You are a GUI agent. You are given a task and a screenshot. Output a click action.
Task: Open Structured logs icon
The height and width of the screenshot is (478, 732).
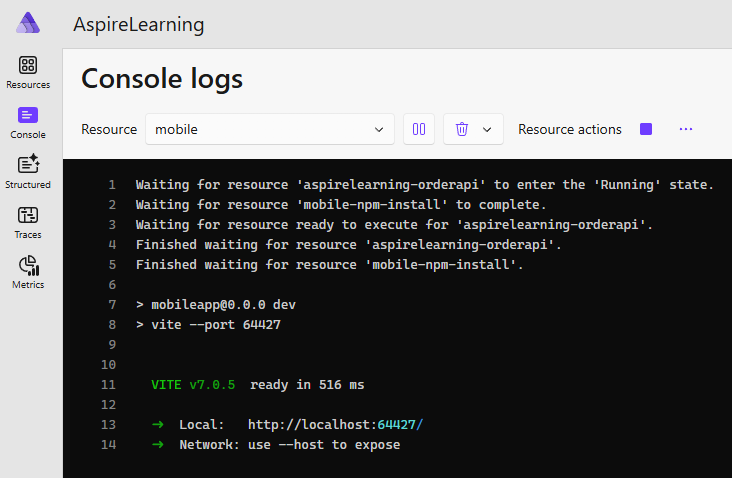click(28, 164)
